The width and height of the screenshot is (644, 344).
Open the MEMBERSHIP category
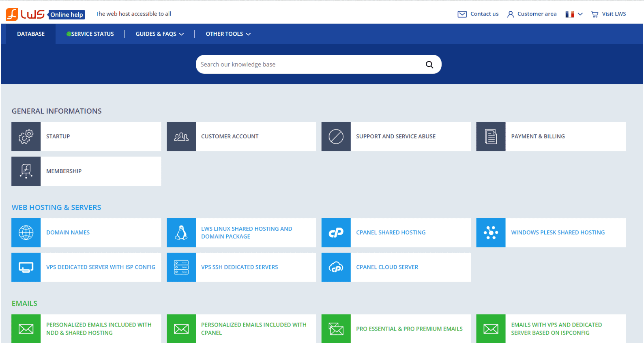coord(64,171)
